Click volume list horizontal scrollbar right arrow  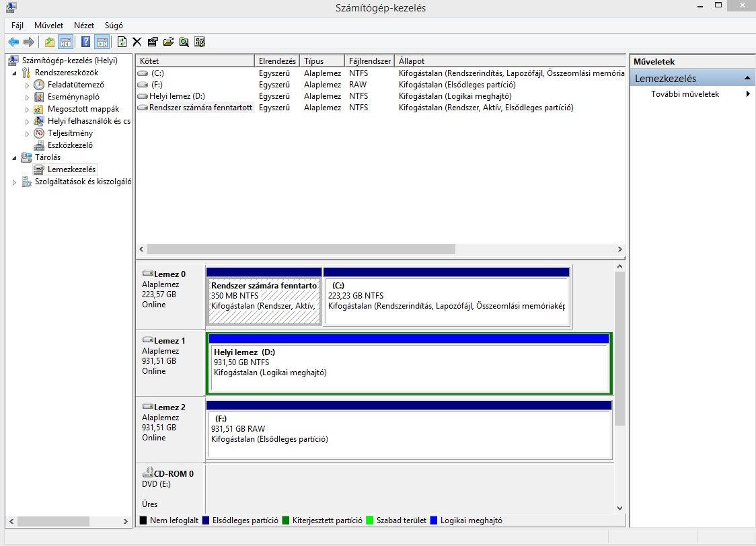(620, 249)
